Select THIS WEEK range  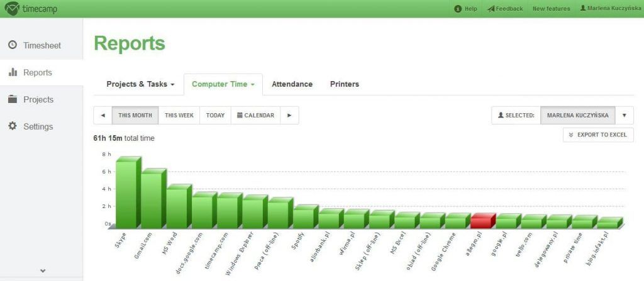(179, 116)
